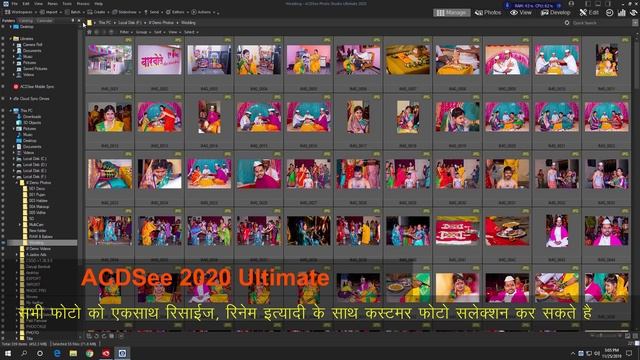
Task: Select ACDSee Mobile Sync in folder tree
Action: click(x=37, y=87)
